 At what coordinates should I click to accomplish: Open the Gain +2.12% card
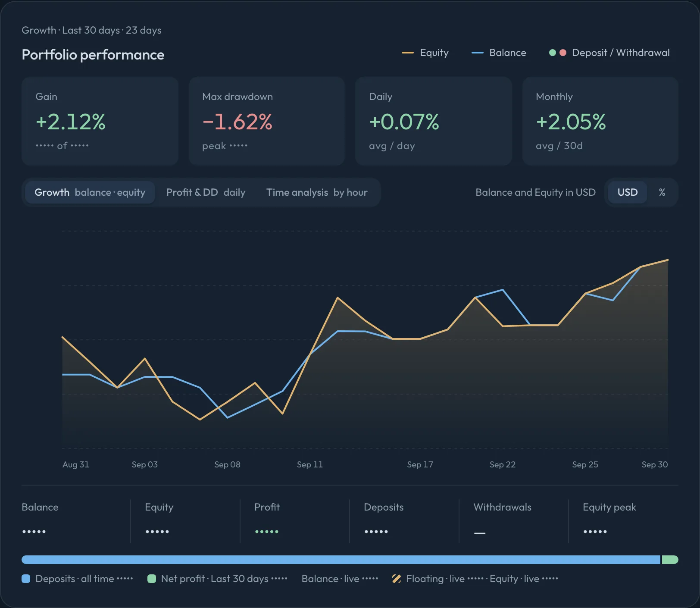[x=100, y=121]
